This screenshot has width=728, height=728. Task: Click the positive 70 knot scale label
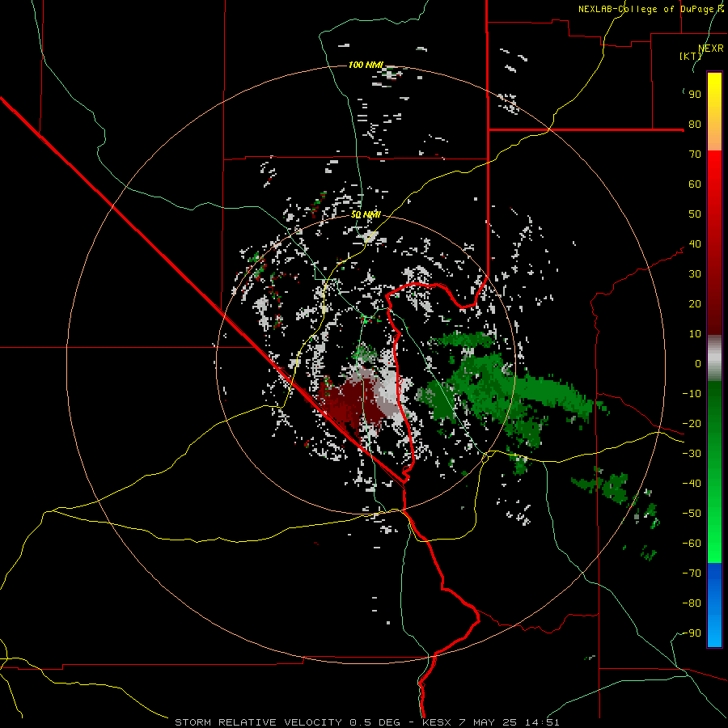(695, 154)
